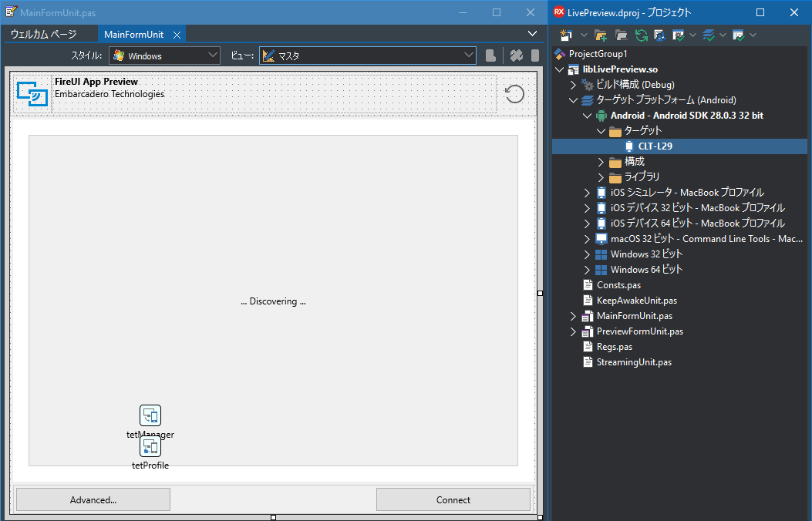The image size is (812, 521).
Task: Select the ... Discovering ... label
Action: tap(274, 301)
